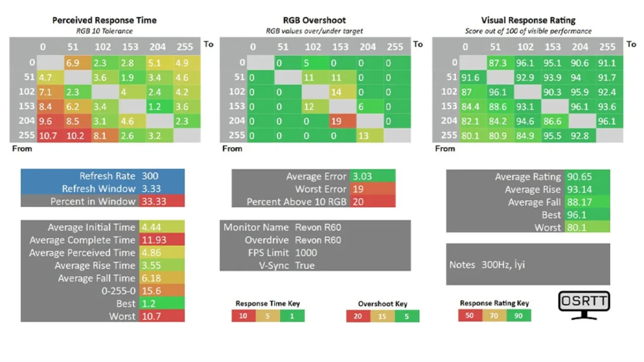Click the Average Rating value 90.65
The height and width of the screenshot is (362, 644).
pyautogui.click(x=587, y=176)
